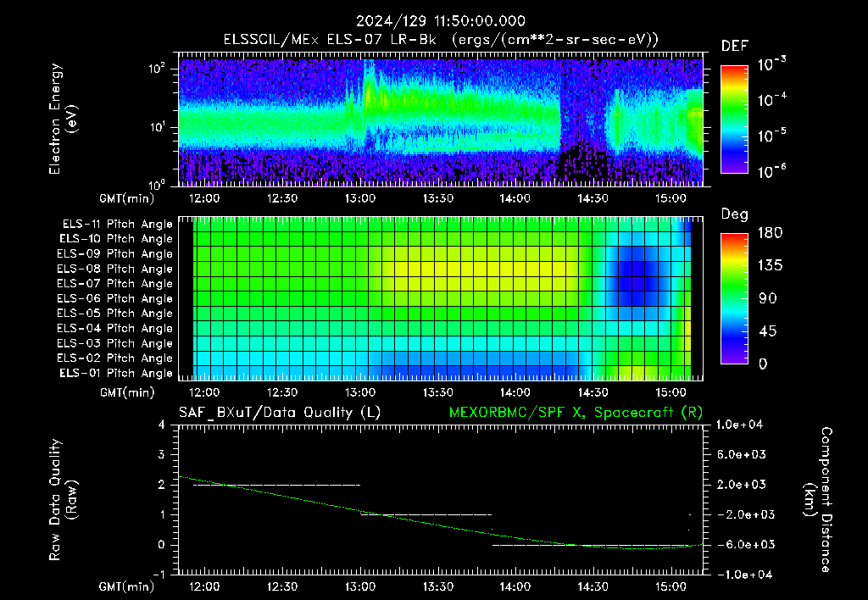The width and height of the screenshot is (868, 600).
Task: Select the ELS-07 Pitch Angle row label
Action: (115, 283)
